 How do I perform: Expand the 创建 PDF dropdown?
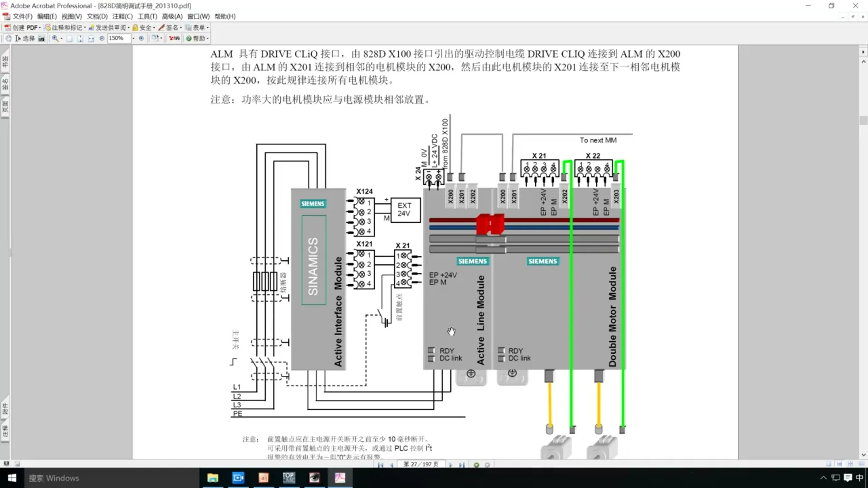[x=40, y=28]
